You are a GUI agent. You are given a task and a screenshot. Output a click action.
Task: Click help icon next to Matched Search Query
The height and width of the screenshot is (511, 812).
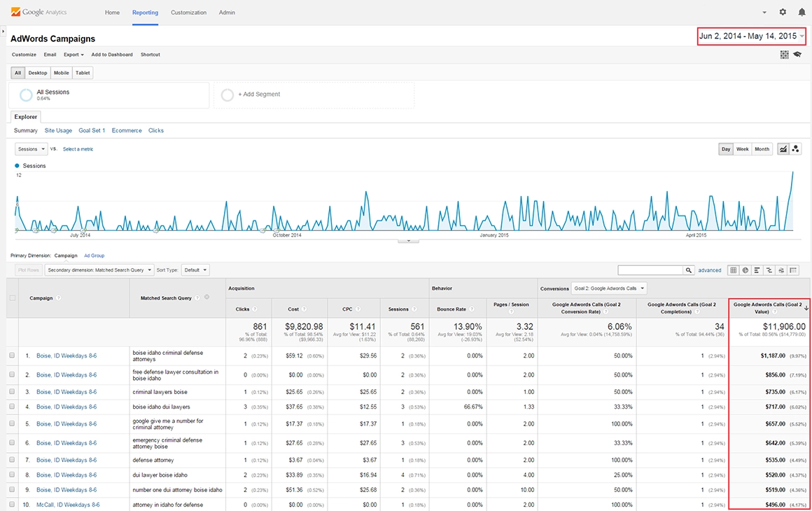point(197,298)
